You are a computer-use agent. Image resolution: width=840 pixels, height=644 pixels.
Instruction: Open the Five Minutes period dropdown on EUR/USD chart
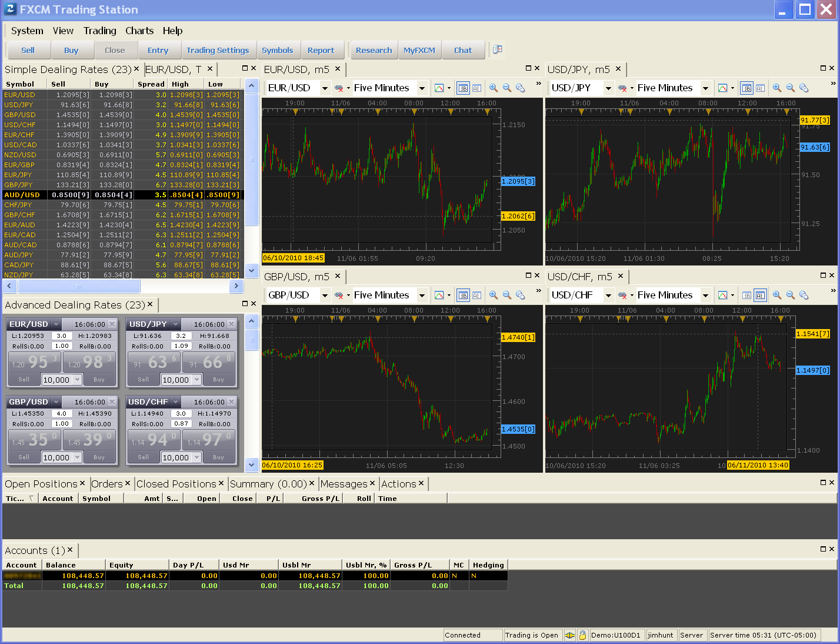[422, 88]
